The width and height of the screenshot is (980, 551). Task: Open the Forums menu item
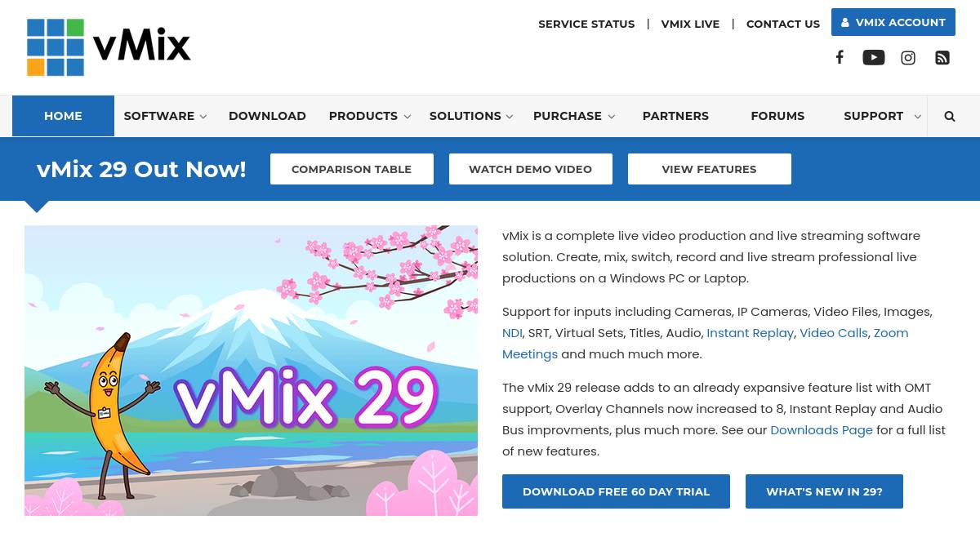coord(777,116)
